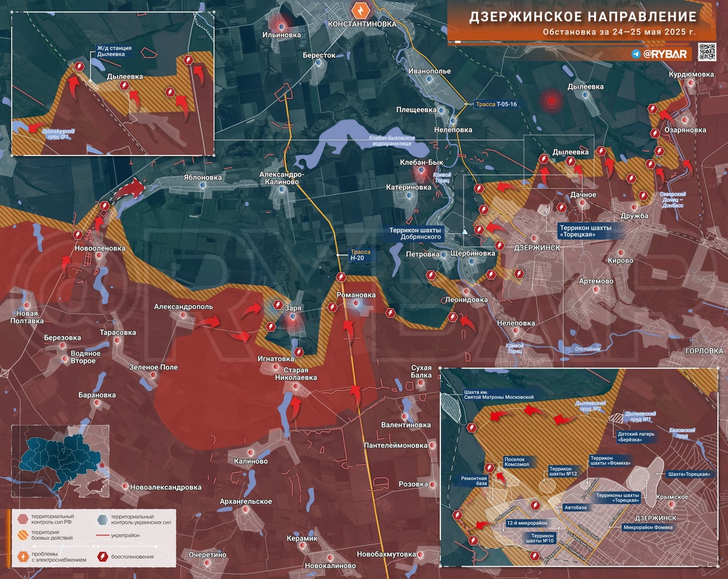728x579 pixels.
Task: Click the clash icon left of Автобаза
Action: click(534, 505)
